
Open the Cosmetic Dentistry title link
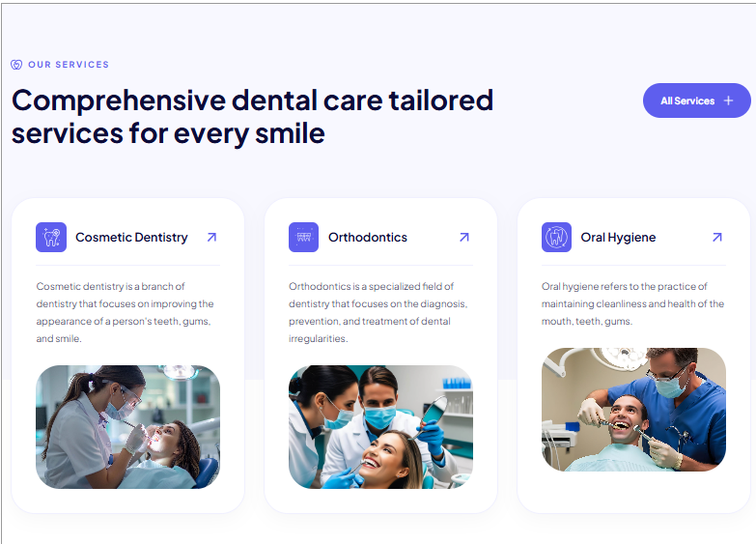131,237
